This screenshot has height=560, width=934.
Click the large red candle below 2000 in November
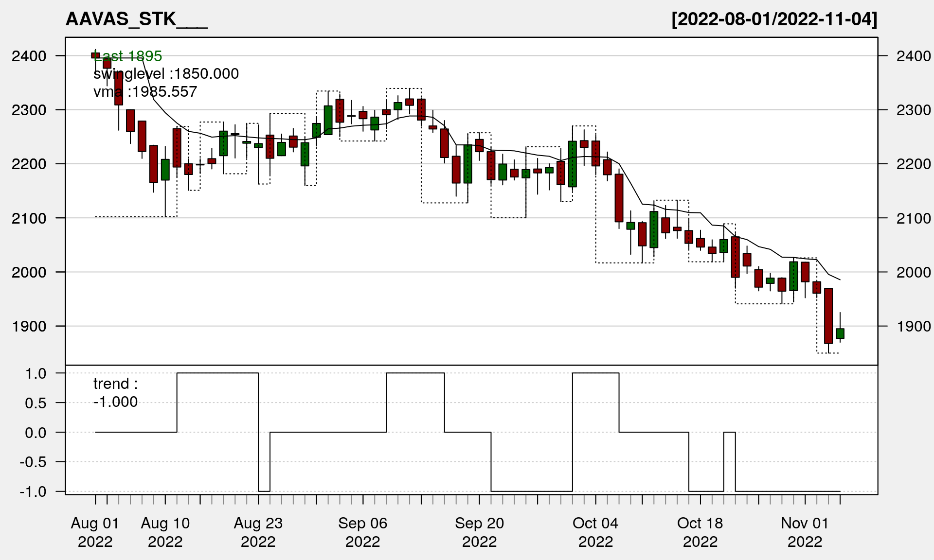point(828,316)
